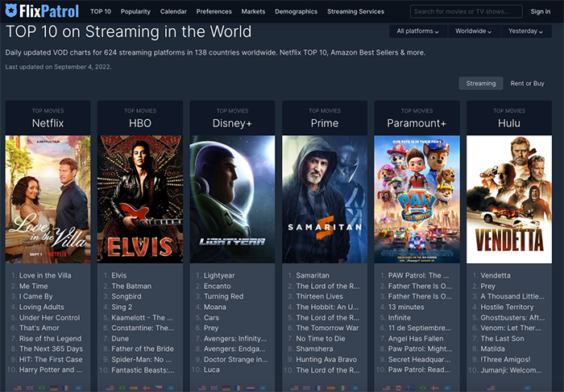This screenshot has width=564, height=392.
Task: Open the Vendetta movie poster
Action: pos(509,199)
